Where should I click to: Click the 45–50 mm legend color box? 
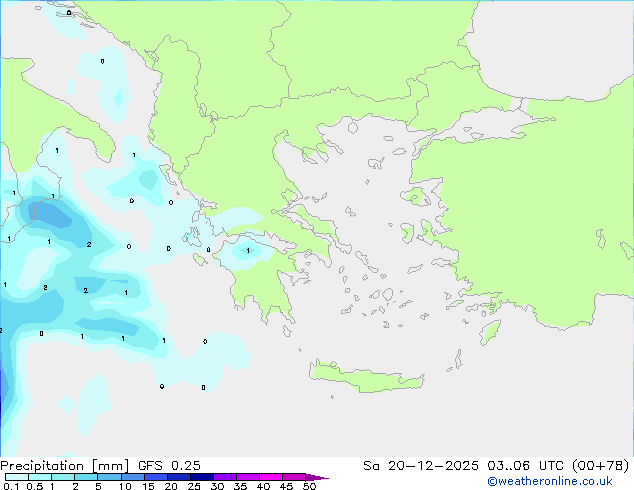[294, 477]
